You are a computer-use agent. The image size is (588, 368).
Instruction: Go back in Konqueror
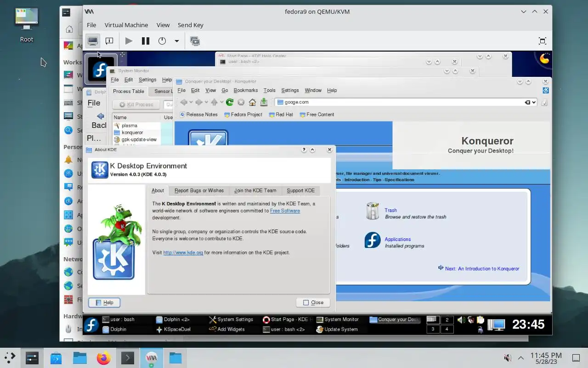pos(184,102)
